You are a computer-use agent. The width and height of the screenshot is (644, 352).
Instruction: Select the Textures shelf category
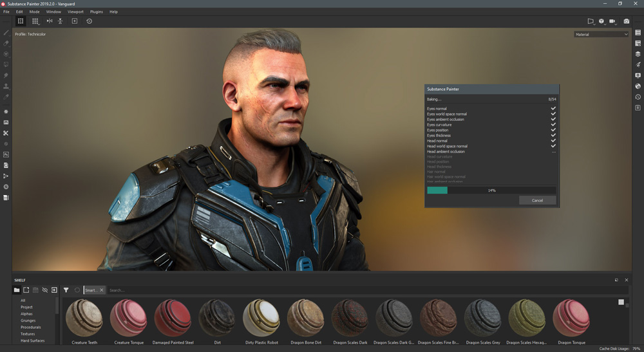(28, 334)
